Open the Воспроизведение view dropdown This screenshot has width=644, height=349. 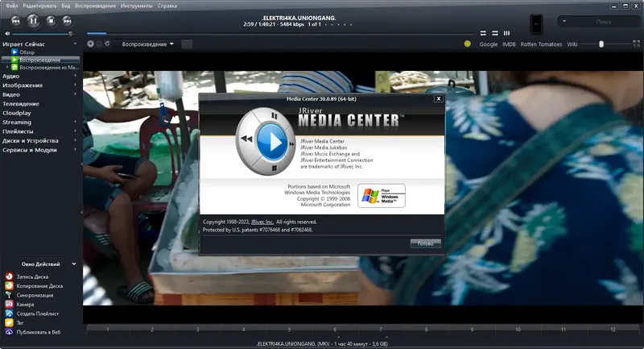pos(147,44)
